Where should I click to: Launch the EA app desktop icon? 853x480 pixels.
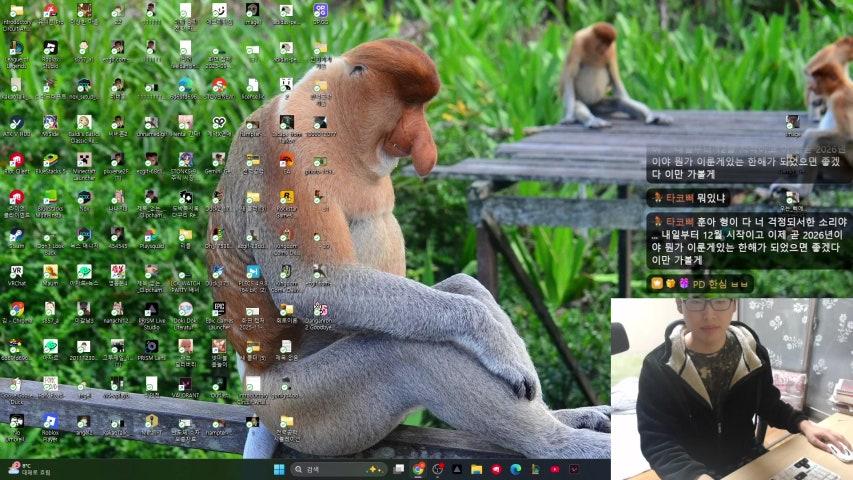click(x=286, y=160)
